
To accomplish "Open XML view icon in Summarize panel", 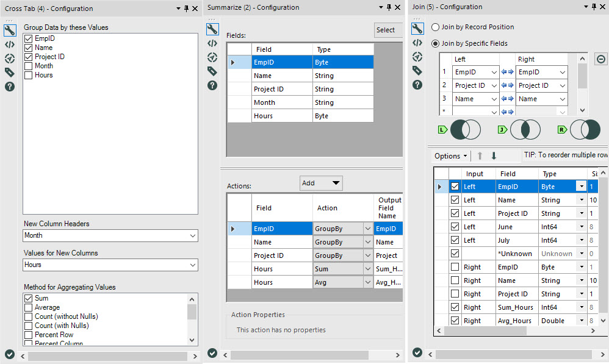I will (x=212, y=43).
